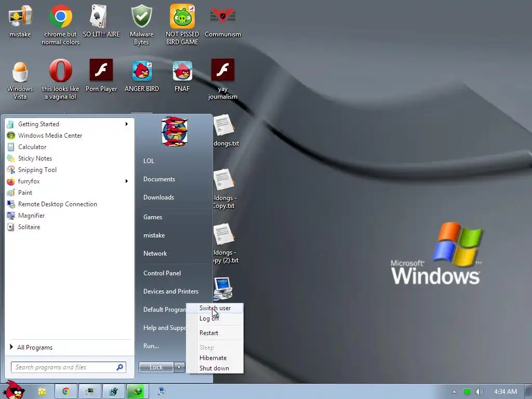Click the green globe taskbar button
Image resolution: width=532 pixels, height=399 pixels.
[x=137, y=392]
